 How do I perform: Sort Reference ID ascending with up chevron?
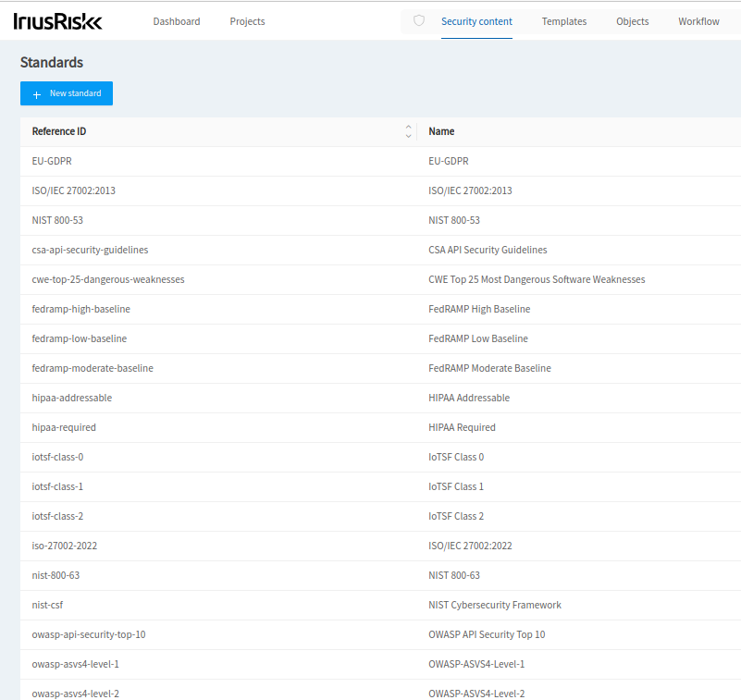point(407,128)
